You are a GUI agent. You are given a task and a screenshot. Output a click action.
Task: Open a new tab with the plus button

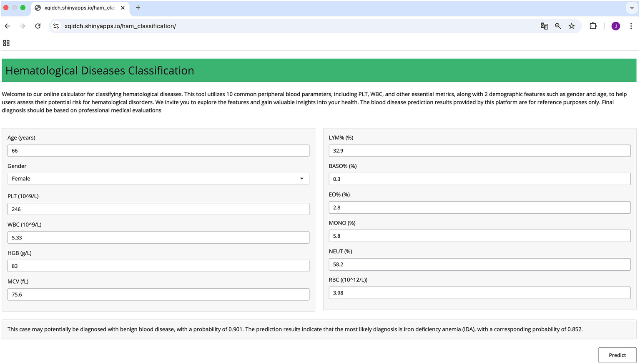(x=138, y=7)
